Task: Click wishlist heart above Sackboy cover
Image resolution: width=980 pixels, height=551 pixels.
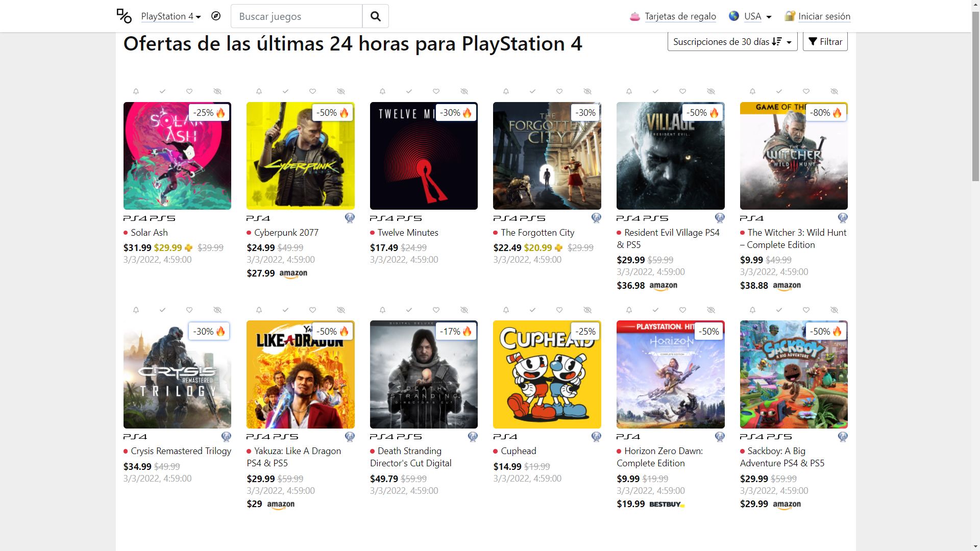Action: point(806,310)
